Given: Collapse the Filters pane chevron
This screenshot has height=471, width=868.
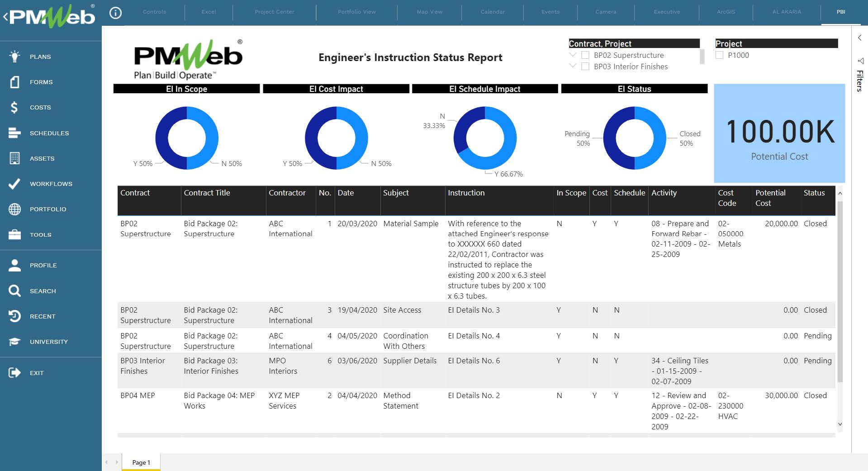Looking at the screenshot, I should coord(859,38).
